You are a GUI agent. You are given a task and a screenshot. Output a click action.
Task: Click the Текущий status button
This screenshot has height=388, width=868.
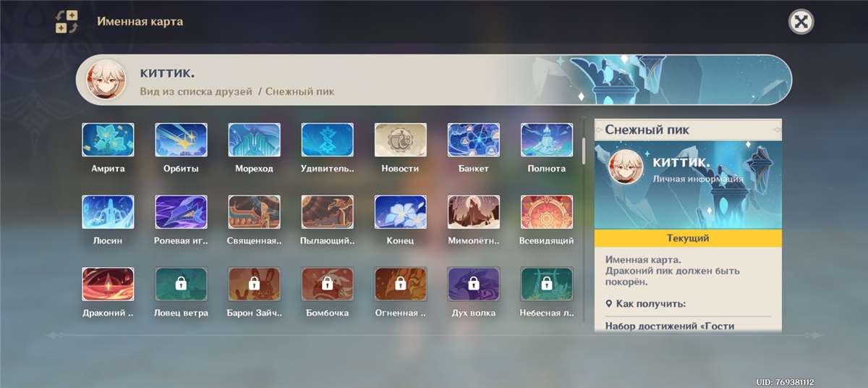click(688, 238)
